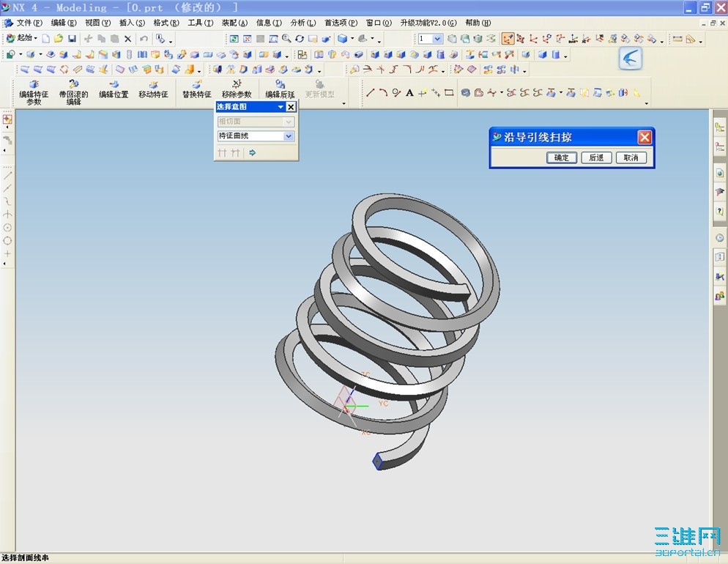Open 视图(V) menu

point(98,23)
